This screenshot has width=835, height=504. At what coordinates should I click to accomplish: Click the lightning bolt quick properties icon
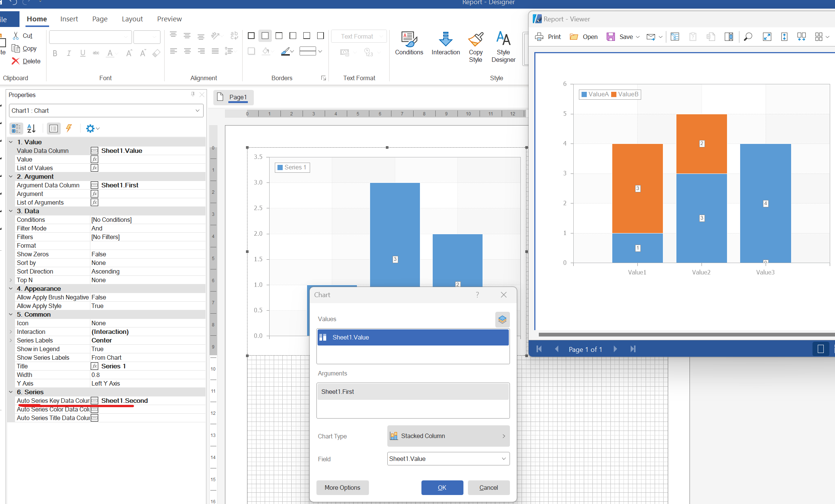coord(69,128)
